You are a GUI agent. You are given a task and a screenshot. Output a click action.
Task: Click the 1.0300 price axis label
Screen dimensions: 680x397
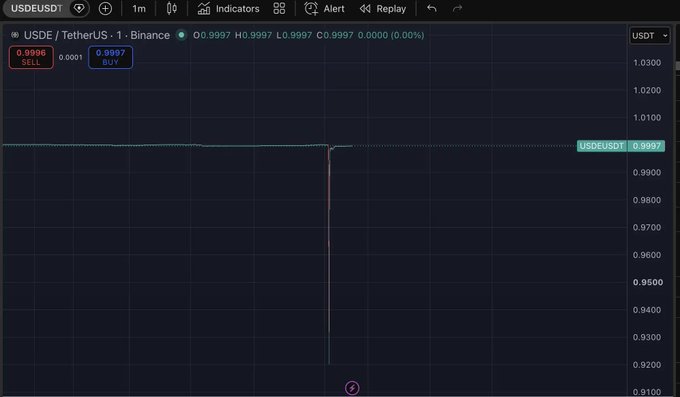pyautogui.click(x=647, y=62)
